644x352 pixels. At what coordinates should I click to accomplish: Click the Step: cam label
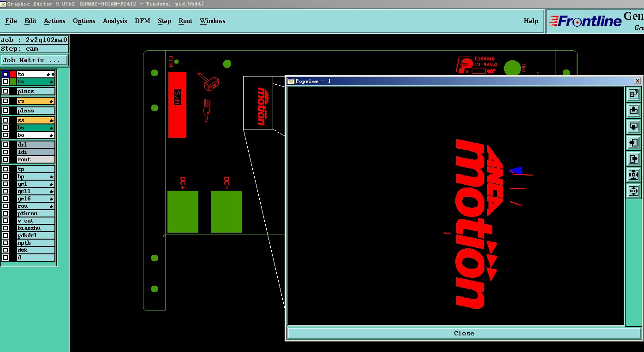(x=34, y=48)
